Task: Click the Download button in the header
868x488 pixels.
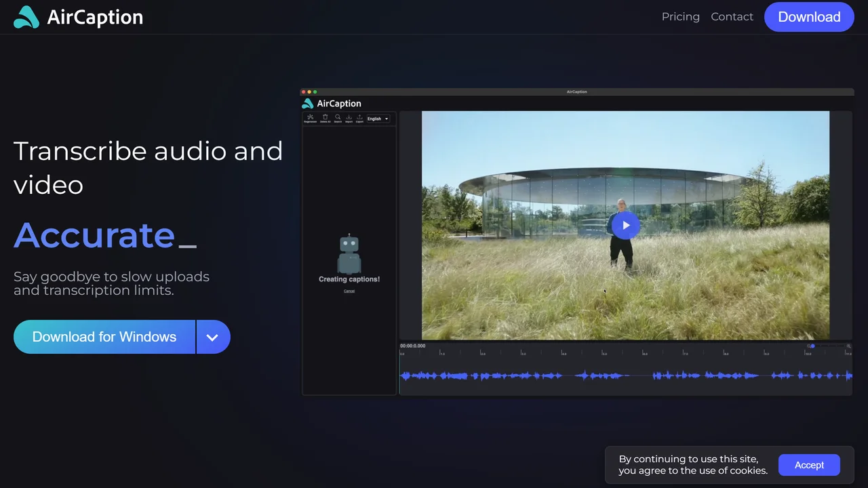Action: point(809,17)
